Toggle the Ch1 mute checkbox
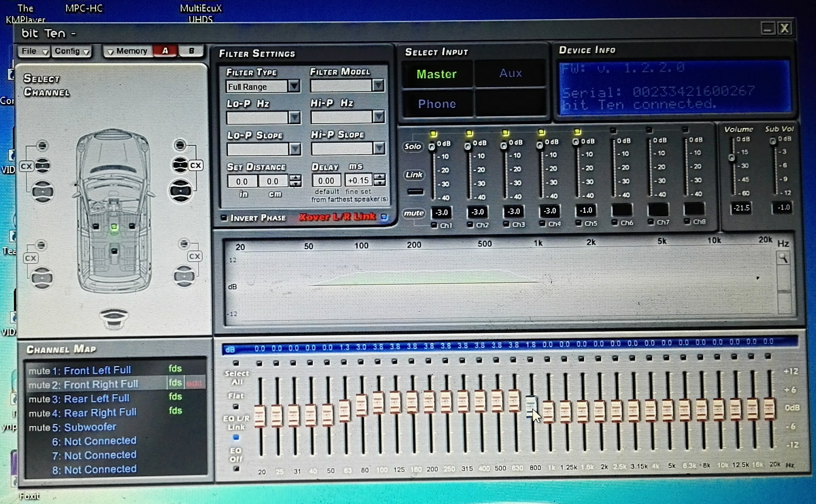Image resolution: width=816 pixels, height=504 pixels. tap(434, 225)
